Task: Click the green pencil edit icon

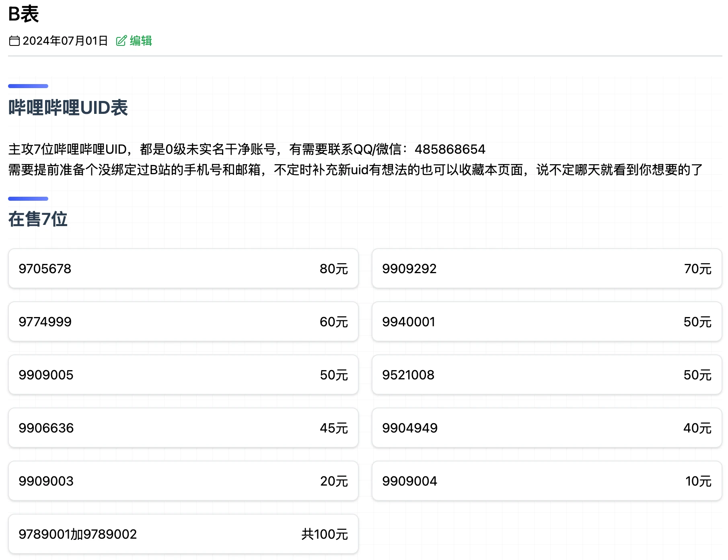Action: click(121, 41)
